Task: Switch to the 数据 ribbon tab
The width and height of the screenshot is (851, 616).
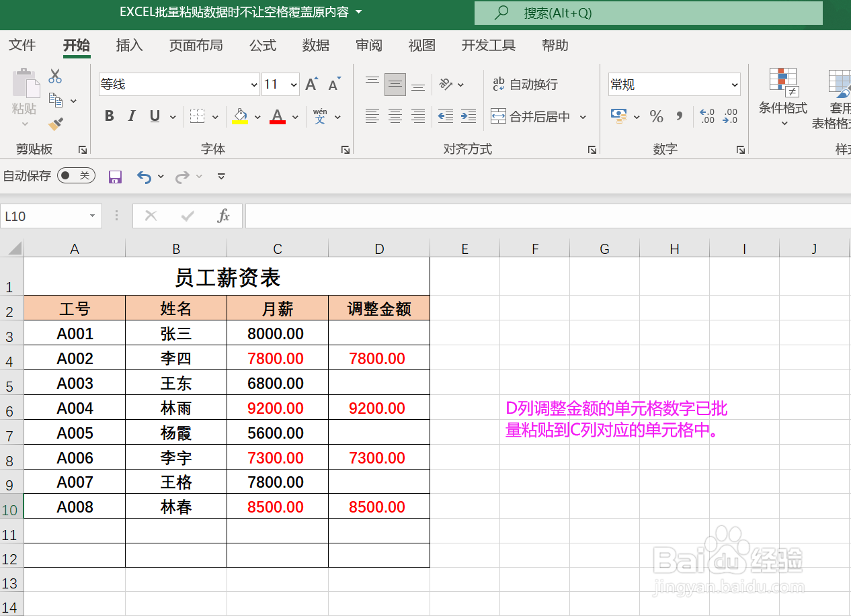Action: pyautogui.click(x=315, y=45)
